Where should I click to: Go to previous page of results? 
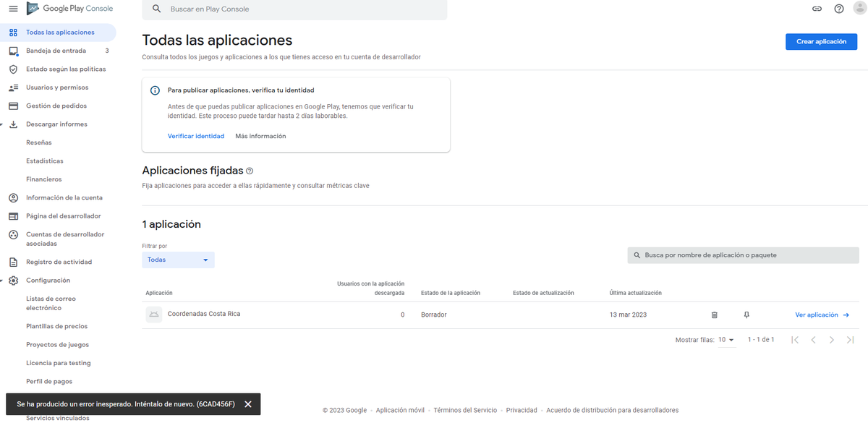pyautogui.click(x=813, y=340)
